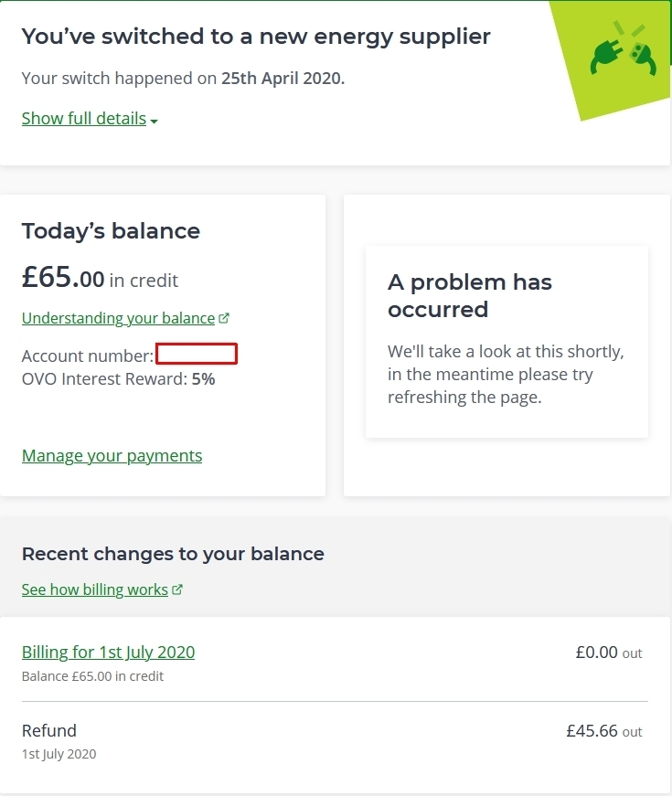The image size is (672, 796).
Task: Click the OVO Interest Reward 5% text
Action: [x=118, y=379]
